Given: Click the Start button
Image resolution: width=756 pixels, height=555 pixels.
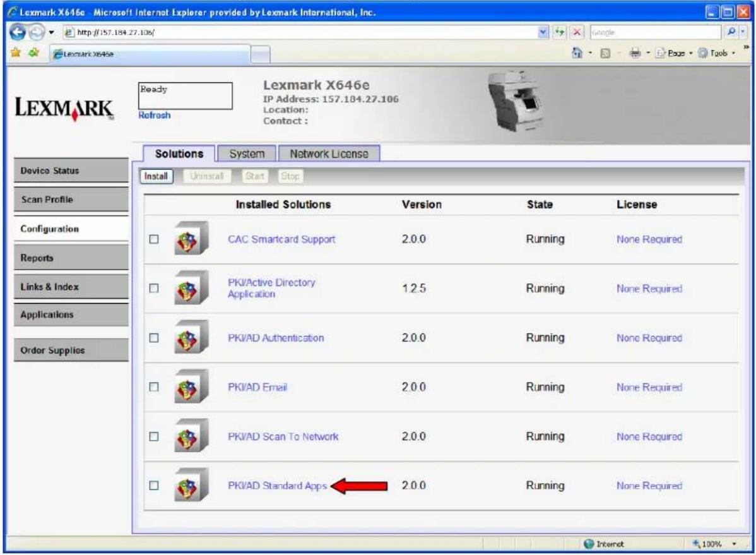Looking at the screenshot, I should [x=254, y=176].
